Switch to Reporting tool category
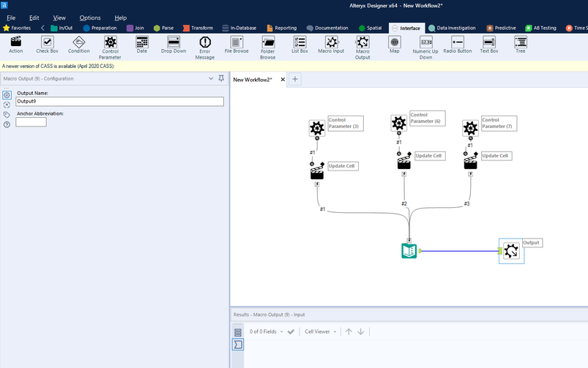 pyautogui.click(x=282, y=28)
